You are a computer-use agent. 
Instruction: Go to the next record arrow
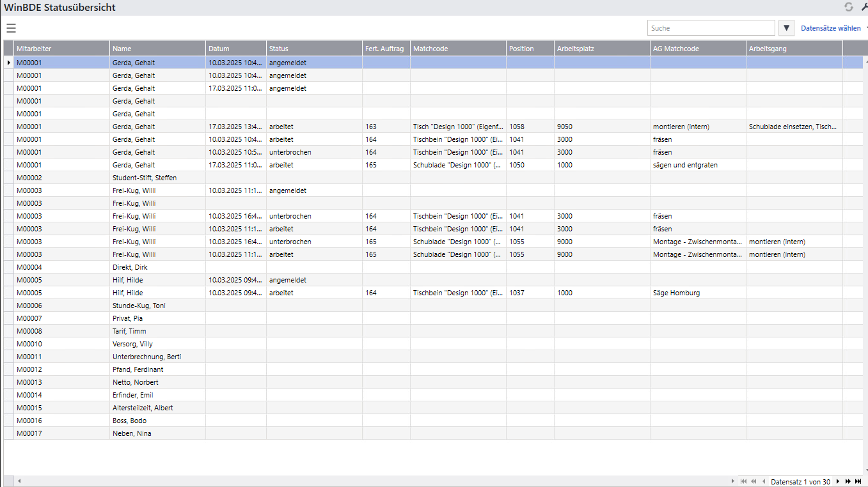838,481
